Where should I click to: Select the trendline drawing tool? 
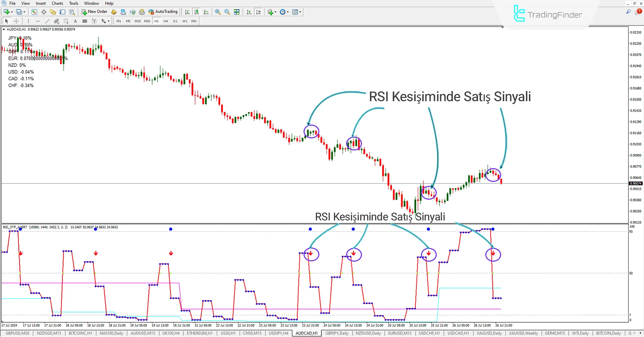pyautogui.click(x=47, y=21)
